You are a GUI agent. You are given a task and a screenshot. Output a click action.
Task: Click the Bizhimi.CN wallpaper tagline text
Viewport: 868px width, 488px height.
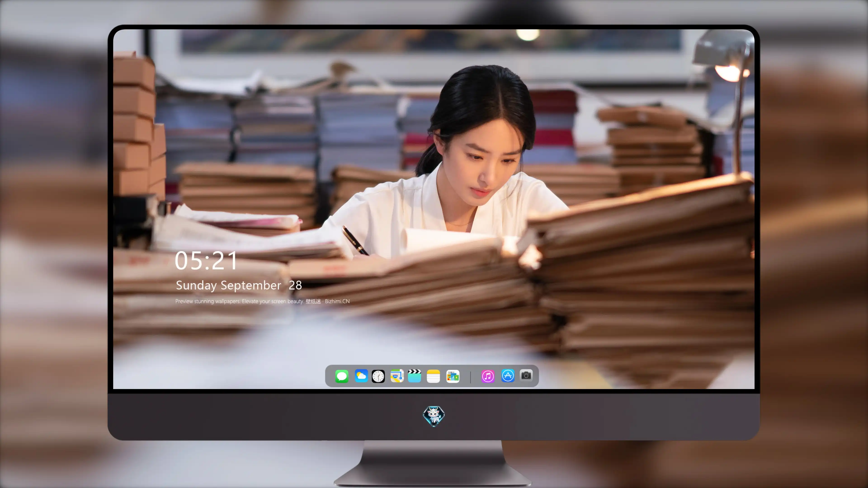tap(262, 301)
